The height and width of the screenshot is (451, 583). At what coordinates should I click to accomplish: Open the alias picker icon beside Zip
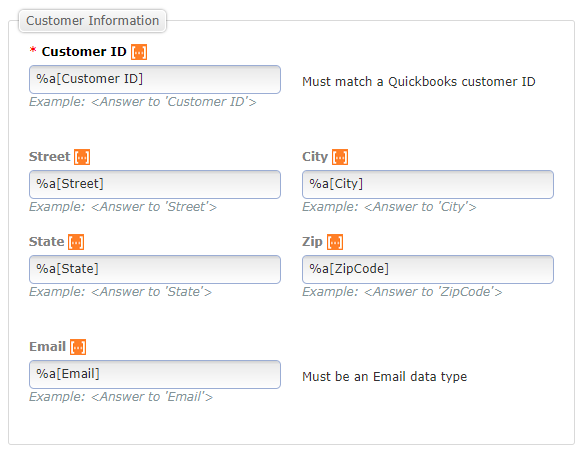[335, 242]
